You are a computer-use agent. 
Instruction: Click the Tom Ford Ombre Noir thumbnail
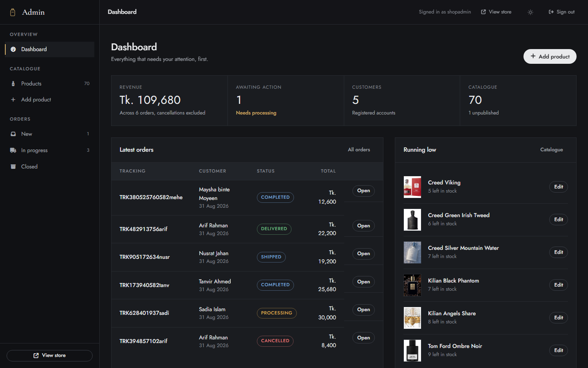(412, 350)
